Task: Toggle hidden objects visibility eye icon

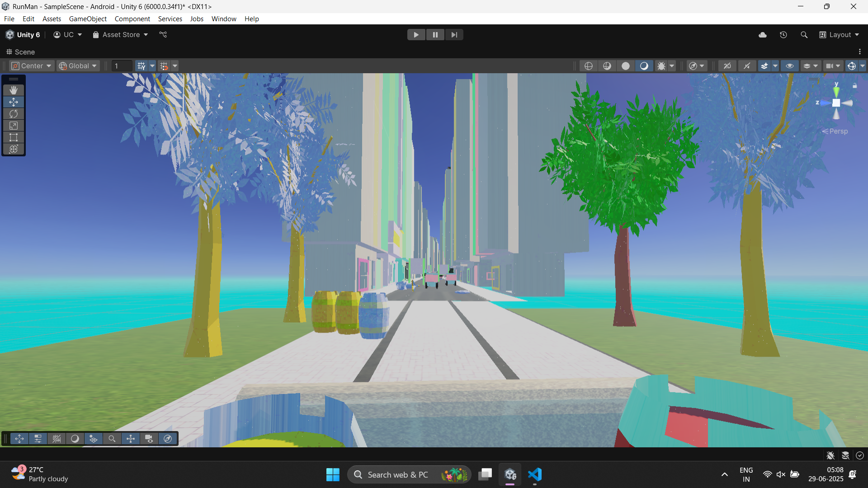Action: 790,66
